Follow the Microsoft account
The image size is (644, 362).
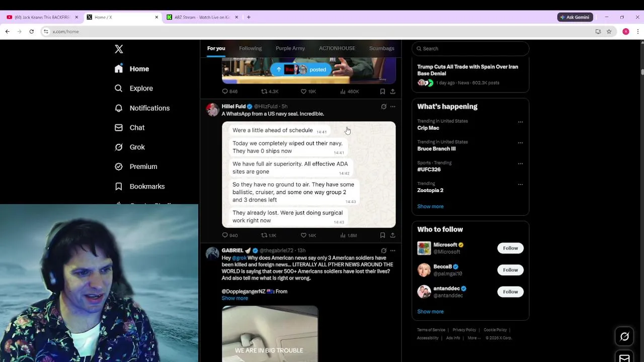[510, 248]
